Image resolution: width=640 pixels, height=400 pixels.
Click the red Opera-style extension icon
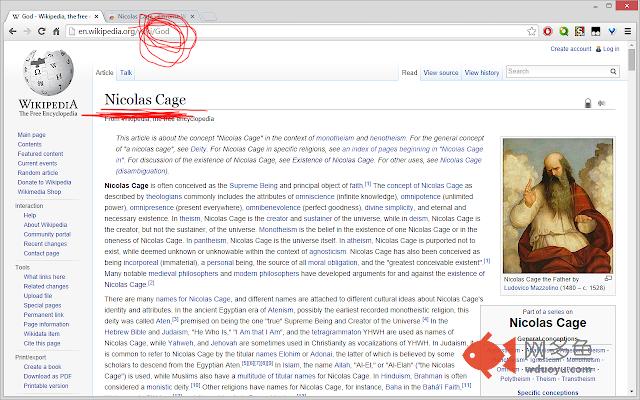pos(548,31)
